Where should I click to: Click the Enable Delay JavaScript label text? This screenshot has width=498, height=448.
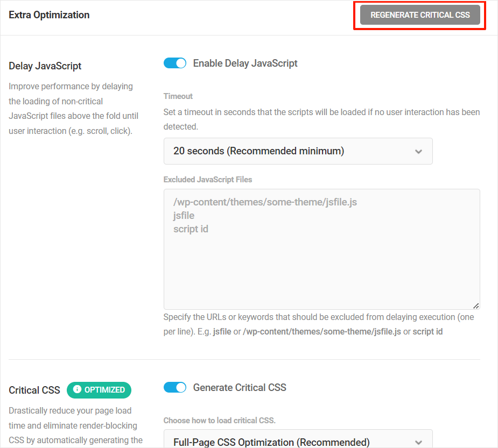click(245, 63)
